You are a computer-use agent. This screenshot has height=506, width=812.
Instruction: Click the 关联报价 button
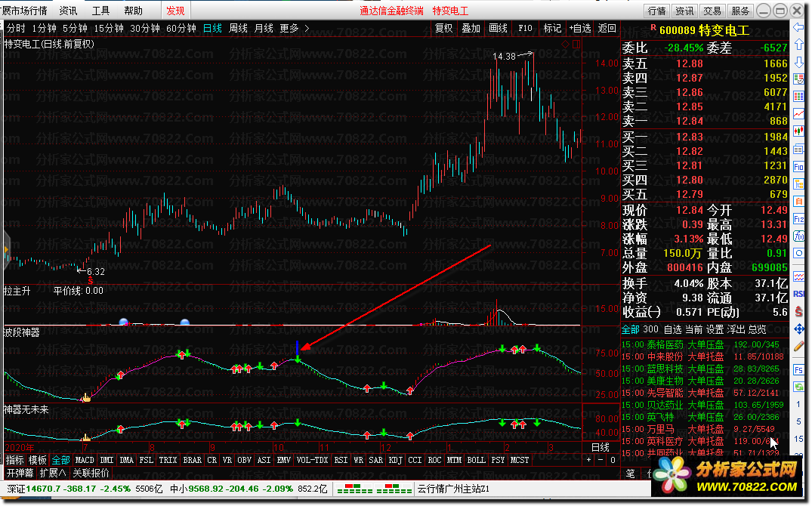[x=91, y=473]
